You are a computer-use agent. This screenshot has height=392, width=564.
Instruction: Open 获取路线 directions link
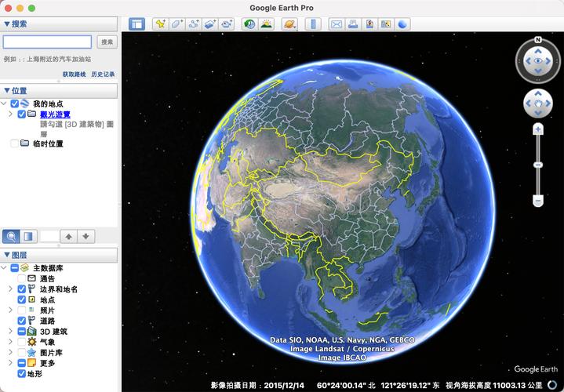pos(74,74)
